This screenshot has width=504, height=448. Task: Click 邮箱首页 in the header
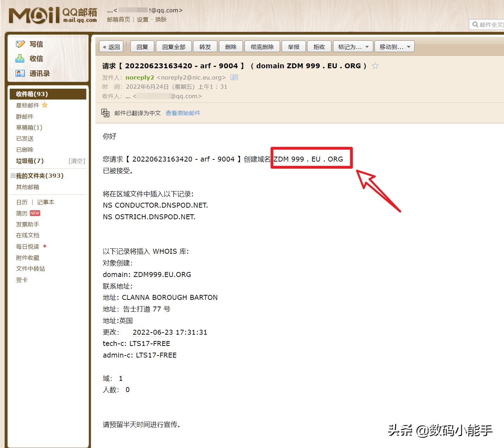118,19
